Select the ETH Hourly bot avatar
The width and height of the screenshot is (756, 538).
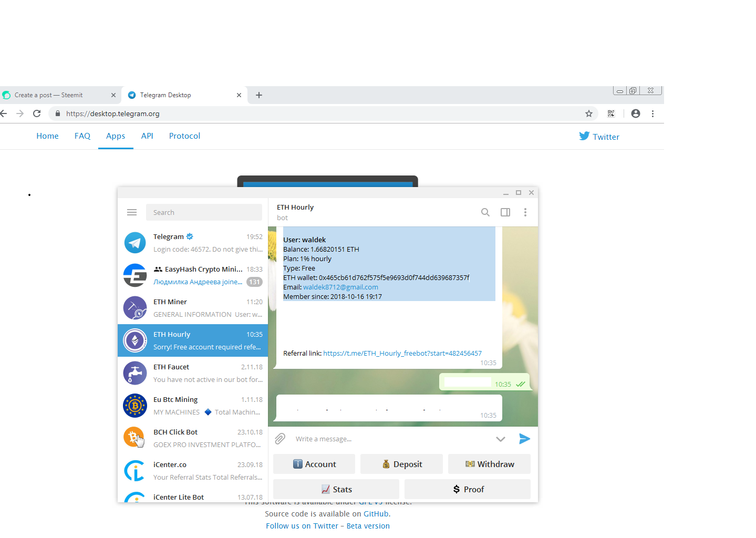point(135,340)
